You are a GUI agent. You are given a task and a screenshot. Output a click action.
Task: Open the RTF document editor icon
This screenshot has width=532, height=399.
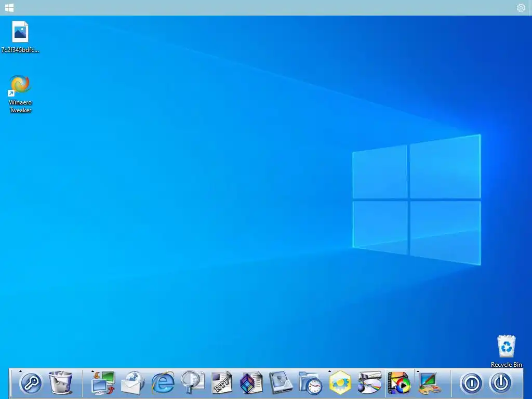[222, 383]
